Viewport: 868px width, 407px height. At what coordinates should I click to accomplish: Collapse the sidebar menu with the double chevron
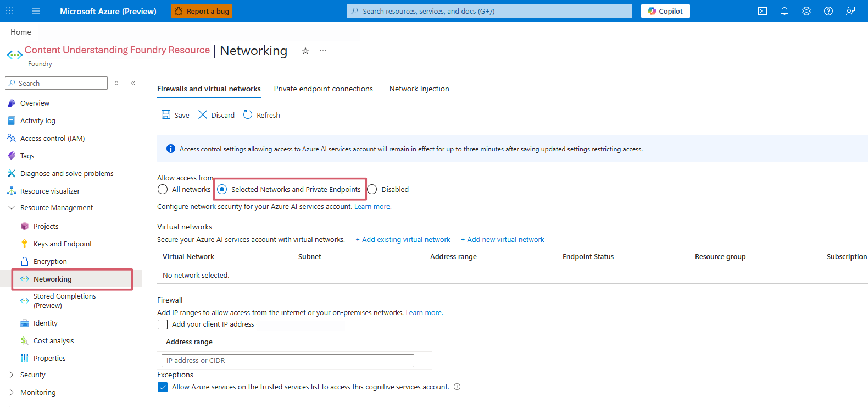pyautogui.click(x=133, y=83)
